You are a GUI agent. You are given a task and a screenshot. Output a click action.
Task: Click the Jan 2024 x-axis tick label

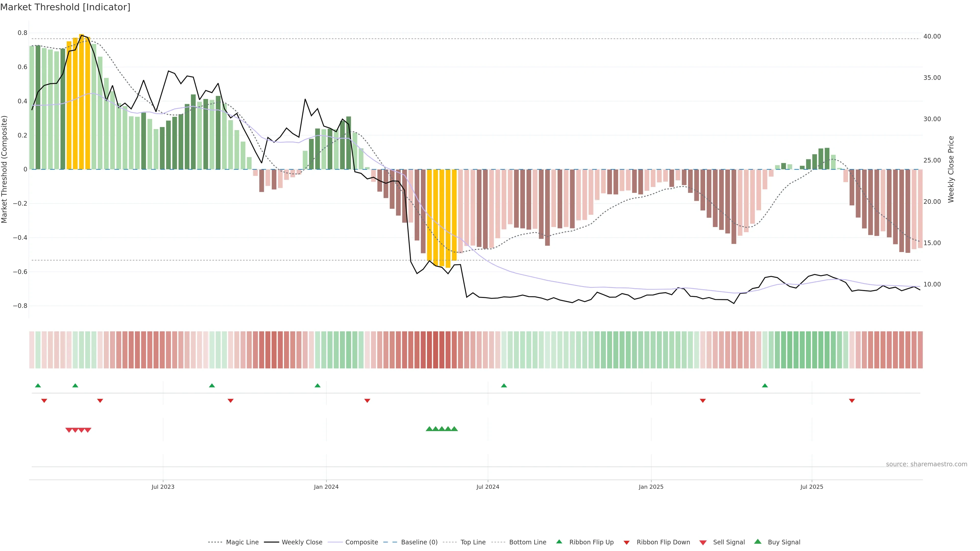pyautogui.click(x=326, y=487)
